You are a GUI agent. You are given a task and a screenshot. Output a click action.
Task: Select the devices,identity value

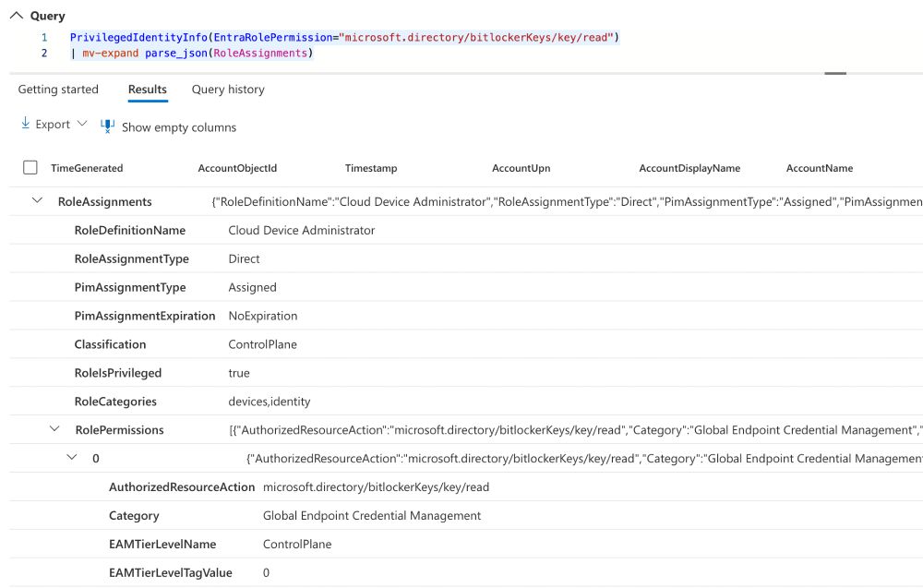coord(269,402)
